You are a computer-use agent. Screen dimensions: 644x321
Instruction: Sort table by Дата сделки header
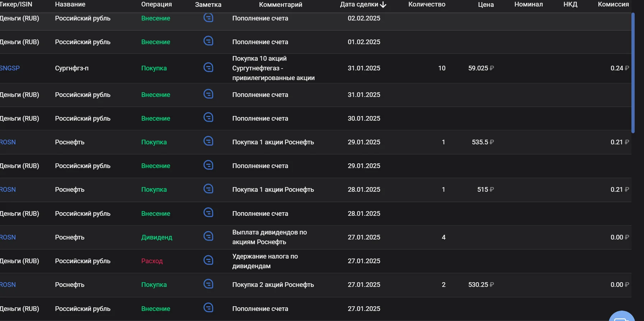click(x=359, y=4)
